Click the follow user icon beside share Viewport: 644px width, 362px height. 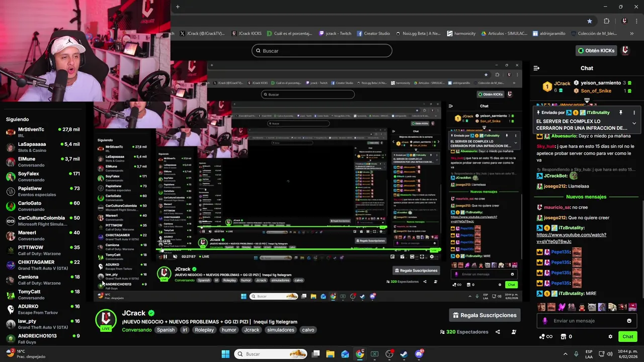coord(514,332)
